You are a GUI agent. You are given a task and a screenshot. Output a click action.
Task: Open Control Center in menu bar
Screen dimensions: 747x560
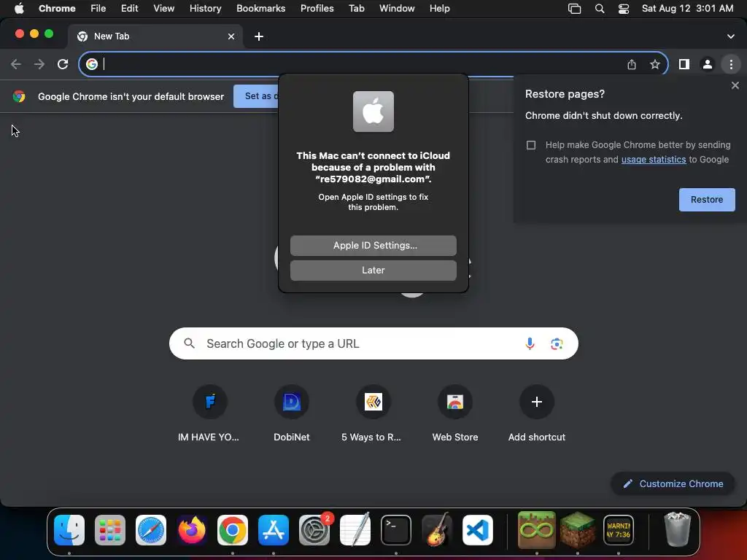(624, 9)
